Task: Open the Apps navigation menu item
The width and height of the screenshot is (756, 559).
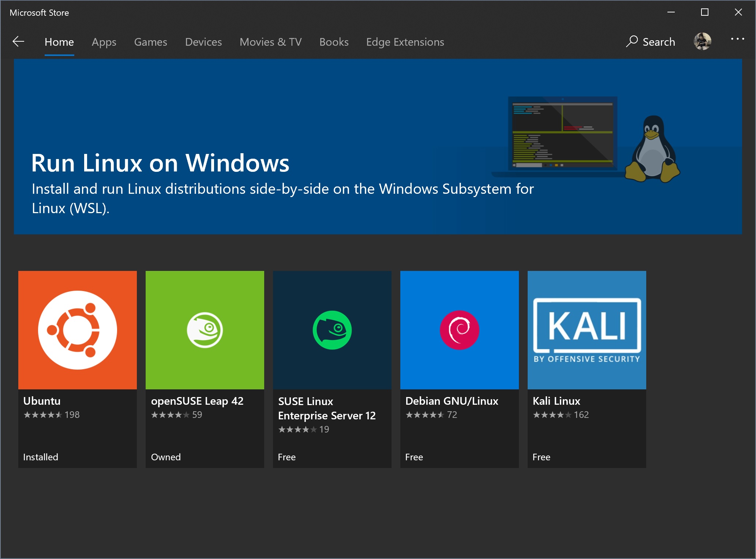Action: [x=104, y=42]
